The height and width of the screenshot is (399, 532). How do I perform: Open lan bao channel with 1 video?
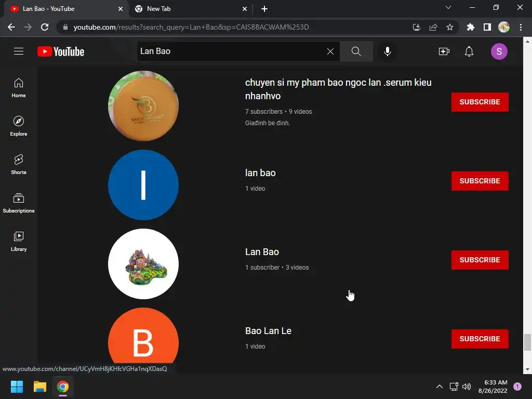click(260, 173)
